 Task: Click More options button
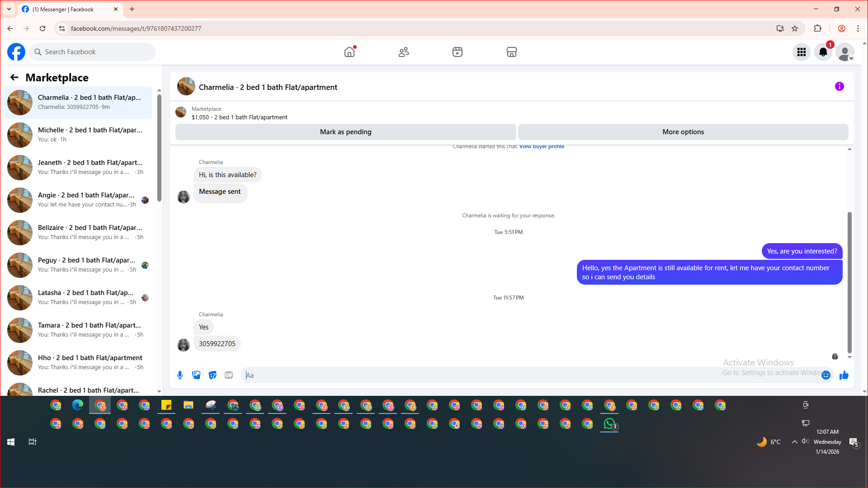tap(683, 132)
